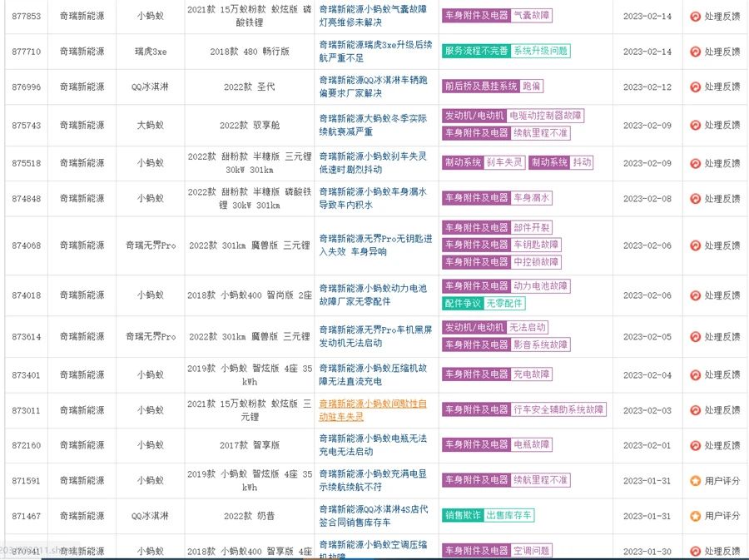Click the red 处理反馈 icon for complaint 877853

pos(695,16)
